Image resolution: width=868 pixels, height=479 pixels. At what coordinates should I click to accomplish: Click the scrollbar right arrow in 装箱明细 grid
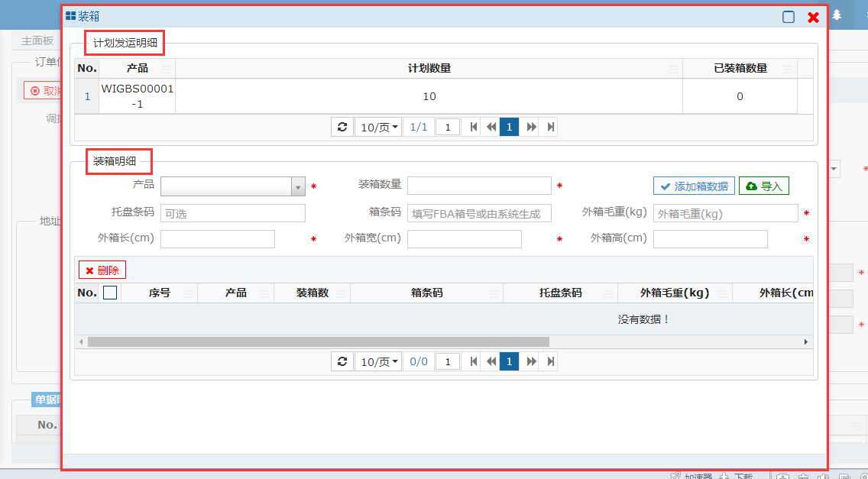click(806, 342)
